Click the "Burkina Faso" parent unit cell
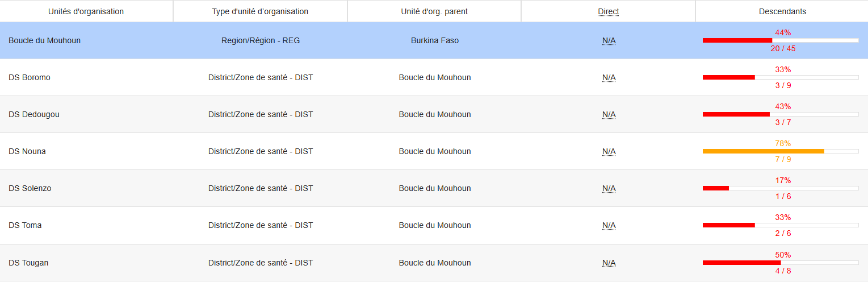This screenshot has width=868, height=282. click(435, 40)
